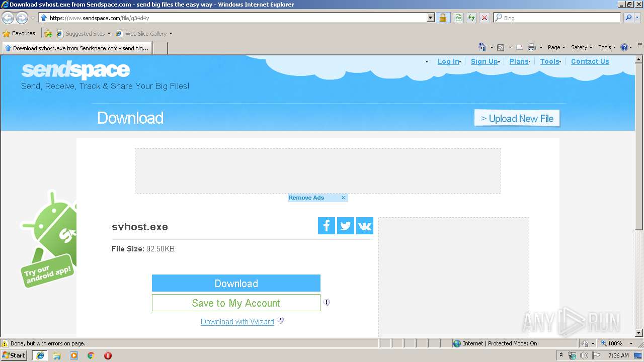The width and height of the screenshot is (644, 362).
Task: Click the Bing search box
Action: (x=557, y=18)
